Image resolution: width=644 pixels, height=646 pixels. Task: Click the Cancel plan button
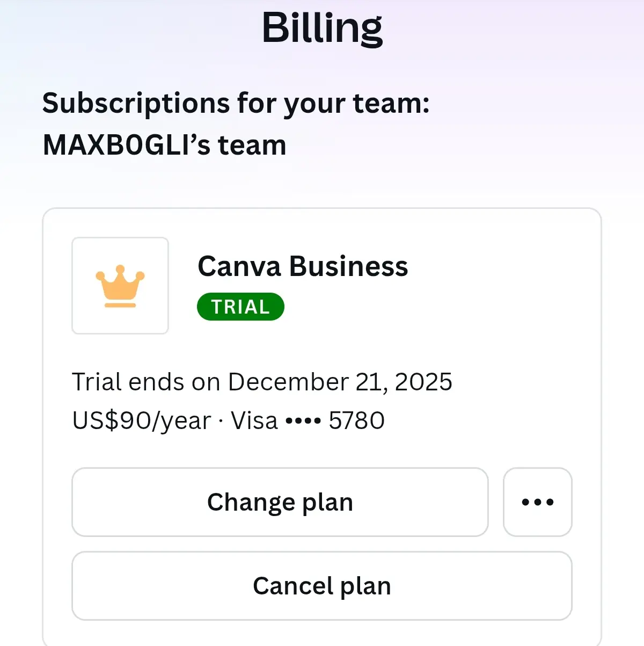[x=322, y=586]
